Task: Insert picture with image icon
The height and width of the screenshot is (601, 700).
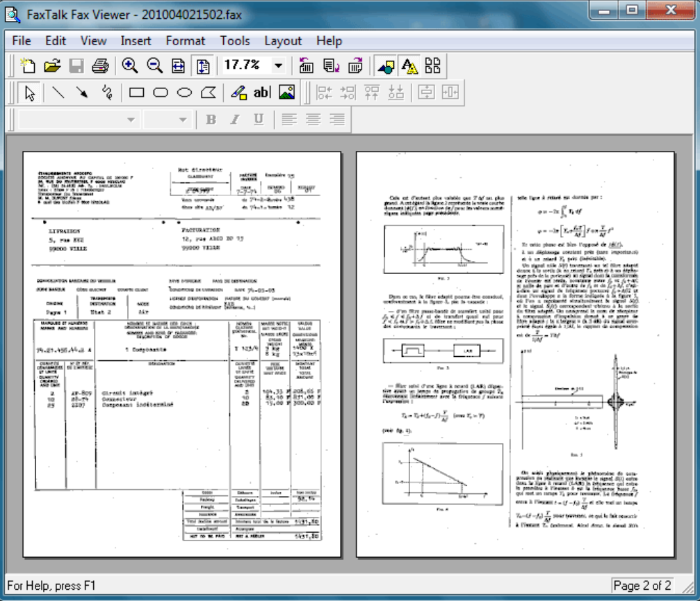Action: tap(286, 93)
